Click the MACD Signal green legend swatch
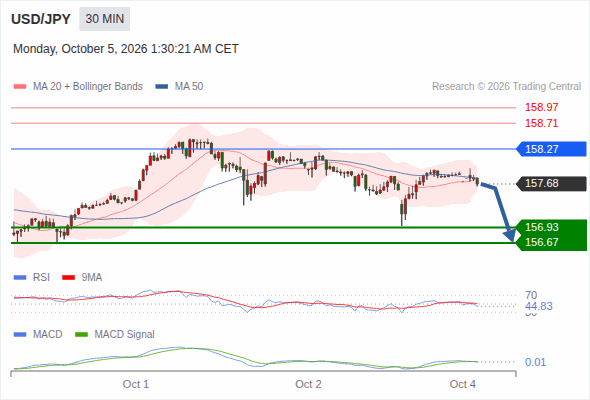The height and width of the screenshot is (400, 590). [x=81, y=335]
